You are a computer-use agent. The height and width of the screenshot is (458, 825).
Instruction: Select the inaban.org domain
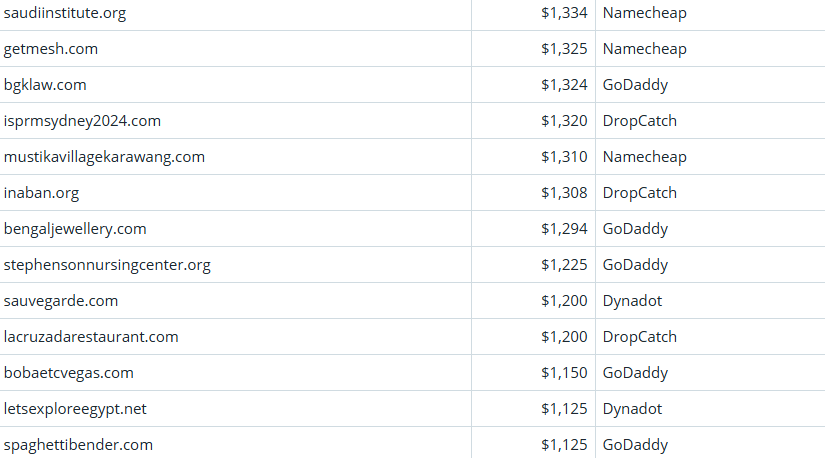pyautogui.click(x=41, y=193)
